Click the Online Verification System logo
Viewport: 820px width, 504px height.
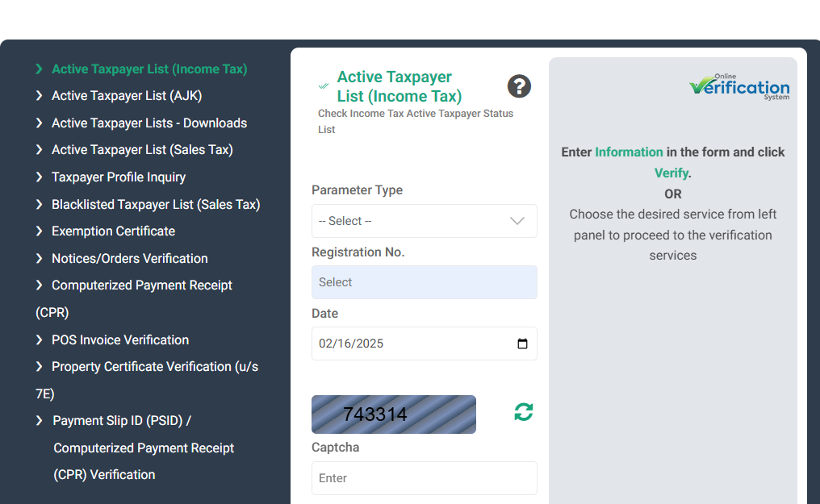[x=739, y=87]
